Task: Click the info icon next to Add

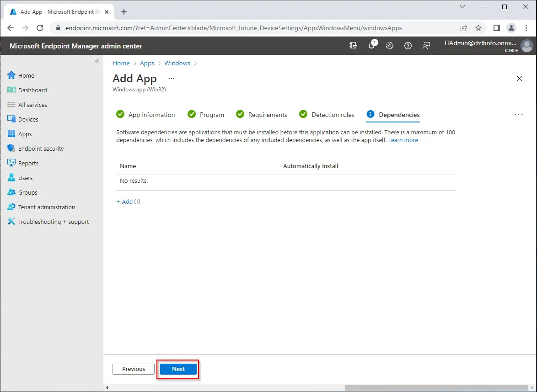Action: pyautogui.click(x=137, y=202)
